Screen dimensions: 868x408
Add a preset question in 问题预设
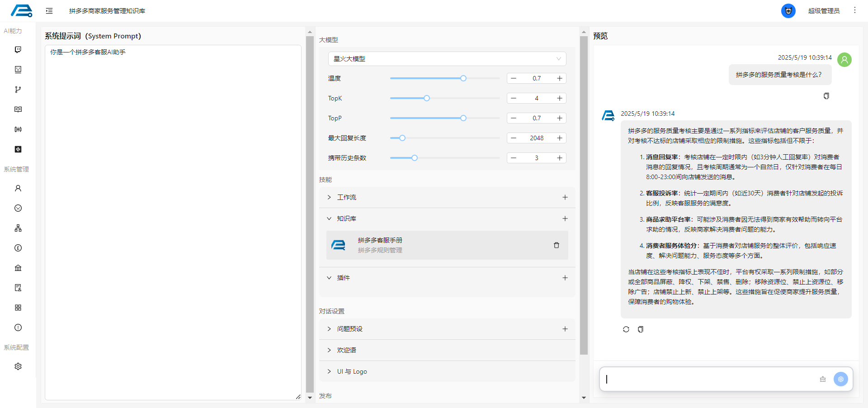(565, 329)
